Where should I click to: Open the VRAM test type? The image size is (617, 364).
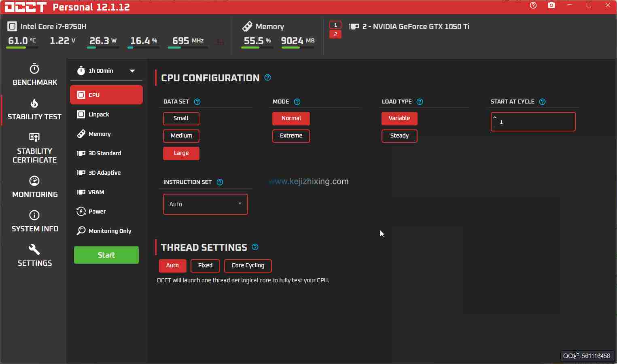pyautogui.click(x=106, y=192)
